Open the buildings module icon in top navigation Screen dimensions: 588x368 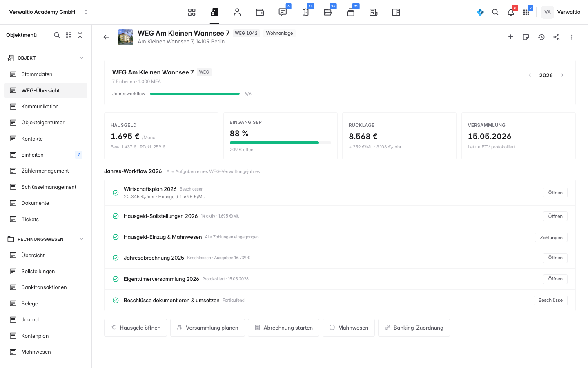(214, 12)
